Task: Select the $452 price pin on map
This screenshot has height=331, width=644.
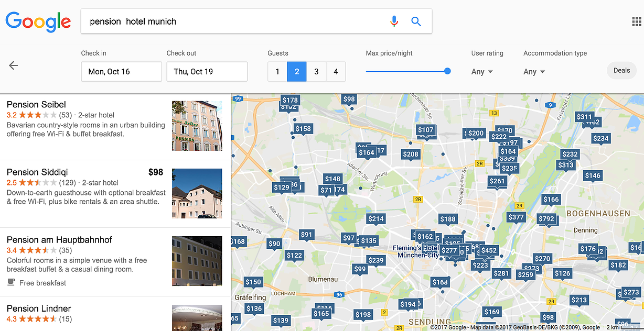Action: (x=488, y=251)
